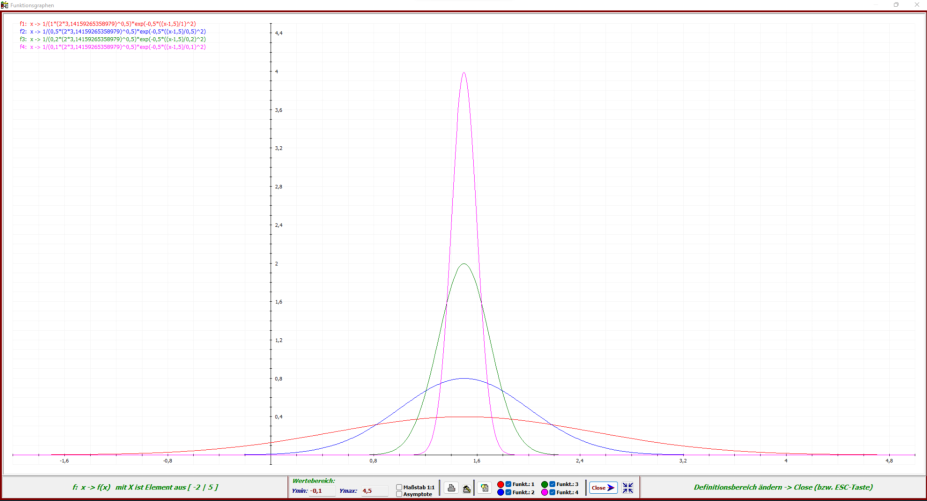Click the four inward arrows icon

[628, 488]
